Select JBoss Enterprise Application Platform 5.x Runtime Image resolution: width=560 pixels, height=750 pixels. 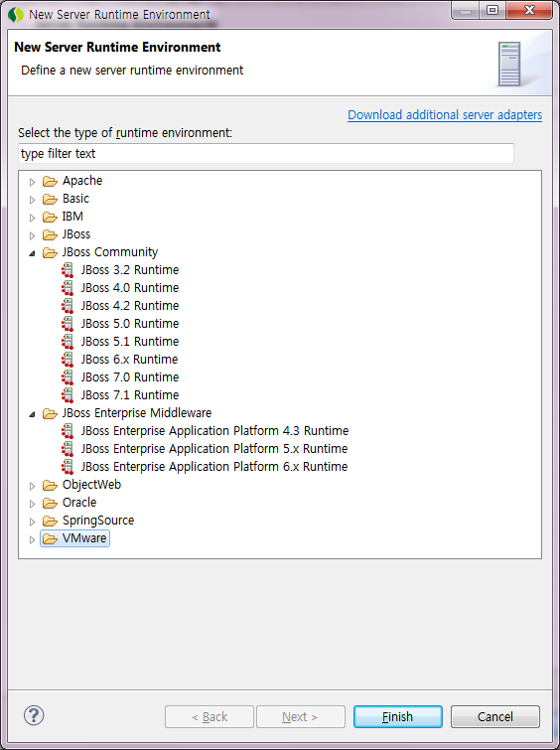point(213,449)
